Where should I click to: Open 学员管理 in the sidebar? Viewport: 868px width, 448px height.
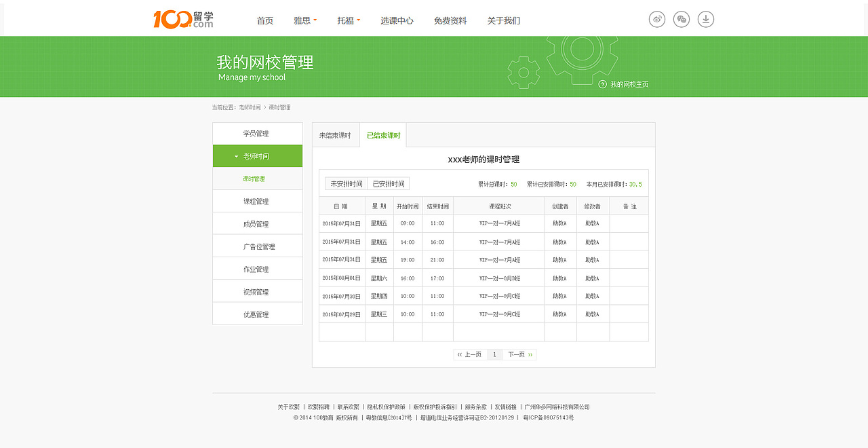click(258, 134)
